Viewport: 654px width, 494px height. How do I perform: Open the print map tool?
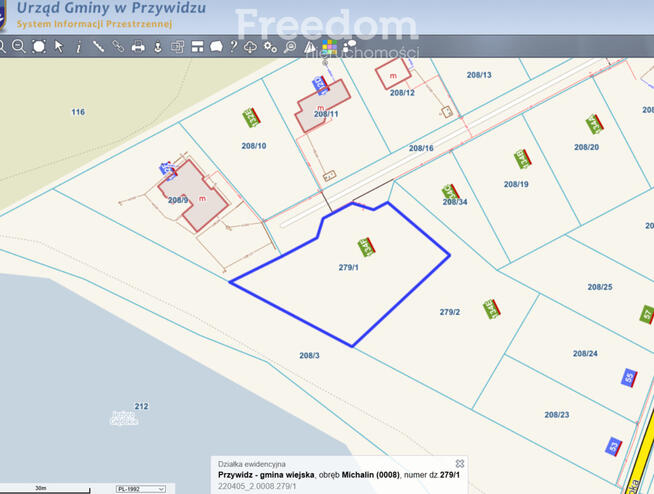pos(139,46)
